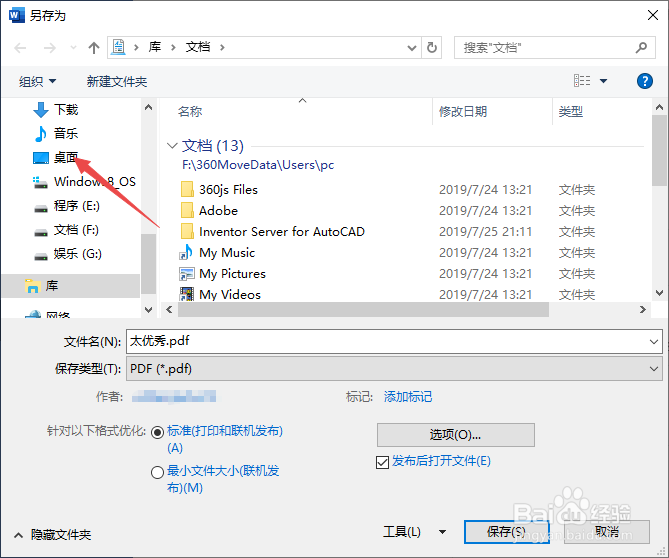Click the 文档 breadcrumb segment
The height and width of the screenshot is (558, 669).
198,47
